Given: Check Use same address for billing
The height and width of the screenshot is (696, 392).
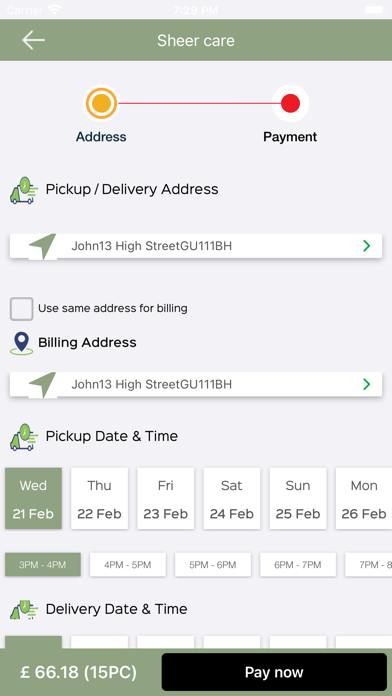Looking at the screenshot, I should coord(21,309).
